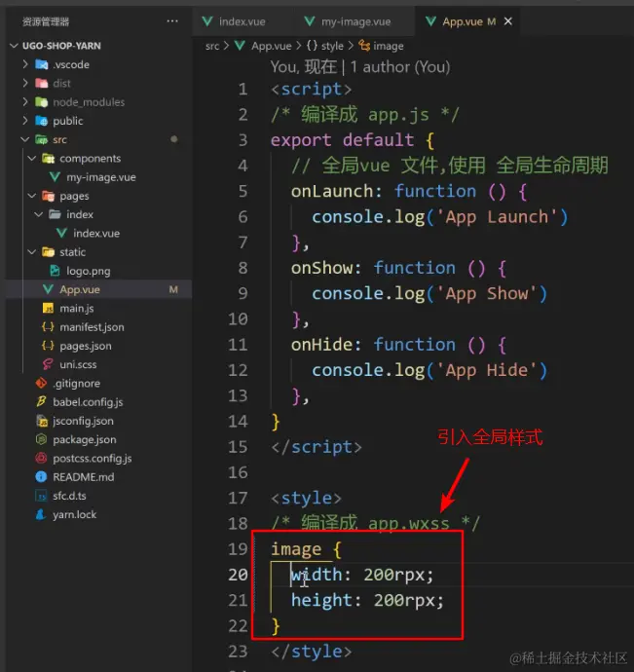Viewport: 634px width, 672px height.
Task: Collapse the pages folder chevron
Action: 32,196
